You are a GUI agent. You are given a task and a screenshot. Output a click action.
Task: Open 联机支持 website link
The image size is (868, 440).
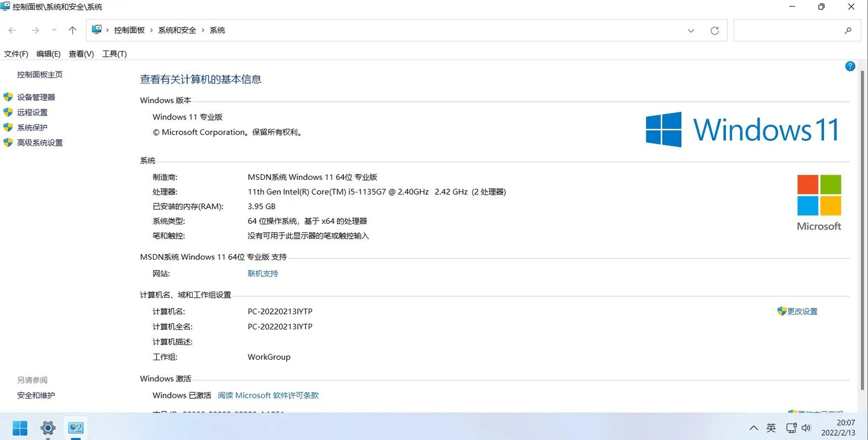263,273
